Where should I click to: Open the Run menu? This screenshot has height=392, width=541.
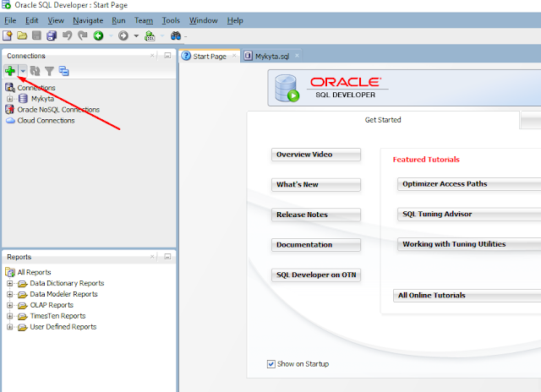click(x=118, y=20)
